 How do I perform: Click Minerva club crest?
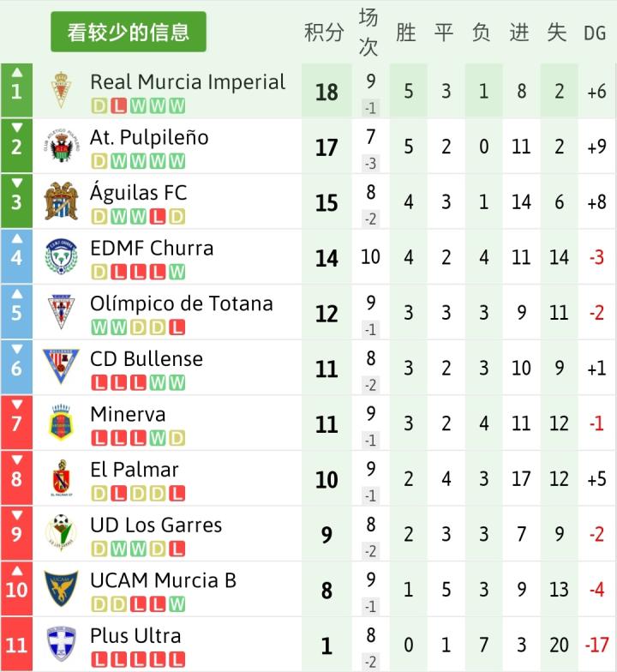61,423
